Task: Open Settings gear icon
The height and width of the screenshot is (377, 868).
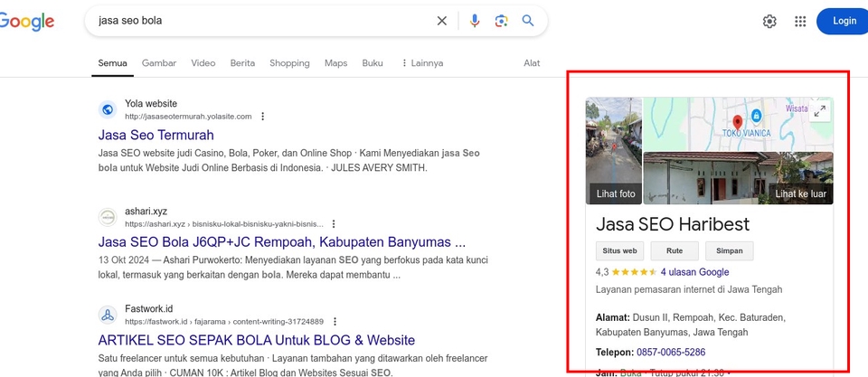Action: (769, 21)
